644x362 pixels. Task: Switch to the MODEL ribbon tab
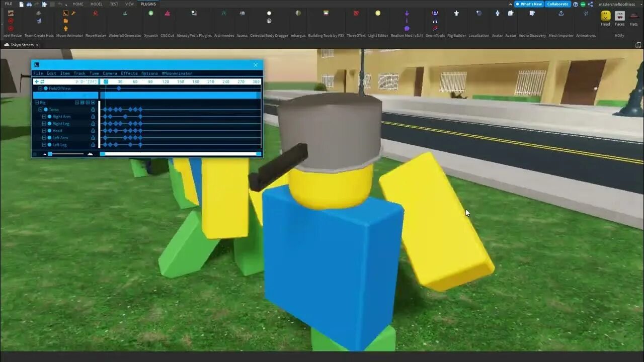(96, 4)
